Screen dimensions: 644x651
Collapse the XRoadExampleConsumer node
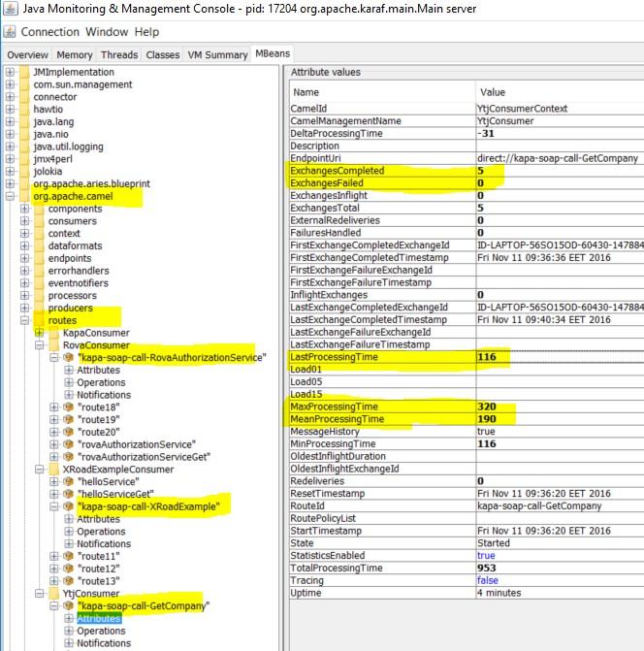pyautogui.click(x=40, y=470)
